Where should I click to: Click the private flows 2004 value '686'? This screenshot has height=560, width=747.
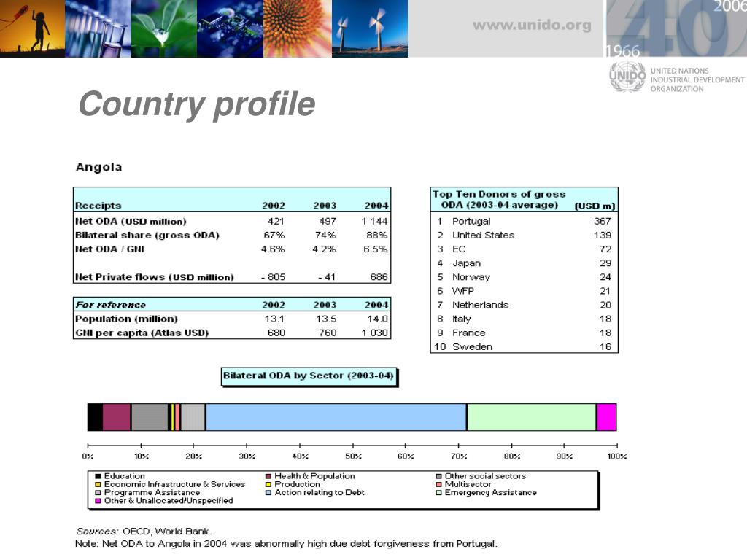pos(379,277)
